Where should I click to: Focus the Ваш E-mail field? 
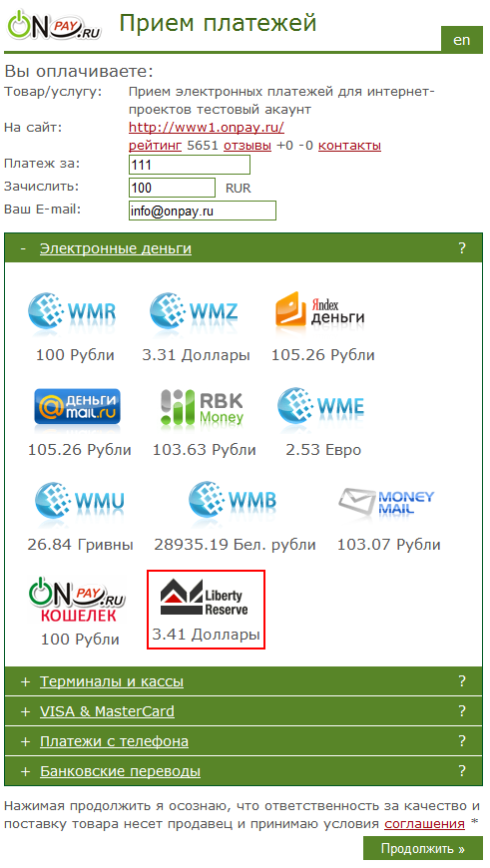pos(203,211)
